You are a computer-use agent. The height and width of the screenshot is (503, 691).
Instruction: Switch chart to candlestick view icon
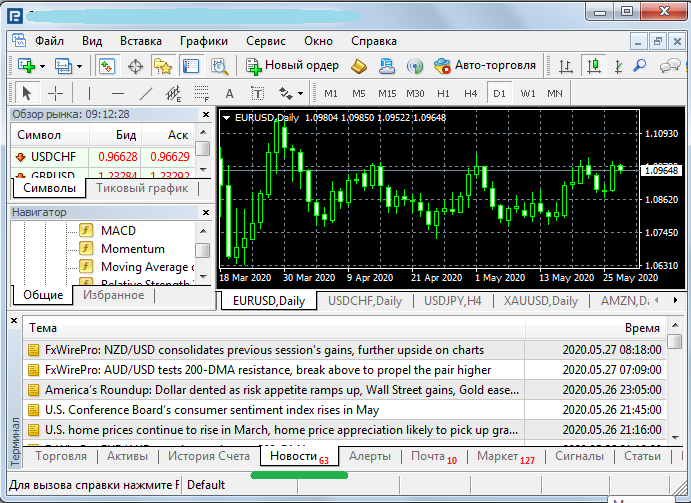[595, 65]
